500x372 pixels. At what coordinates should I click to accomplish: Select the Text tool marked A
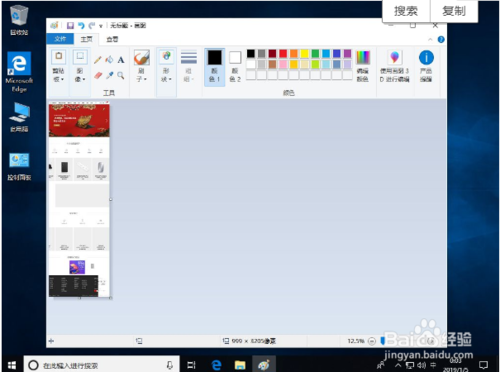[x=121, y=60]
